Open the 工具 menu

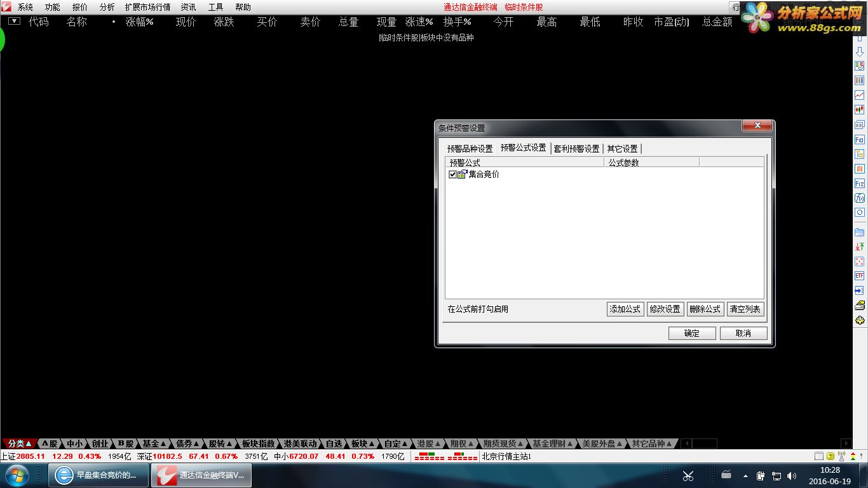[x=216, y=7]
